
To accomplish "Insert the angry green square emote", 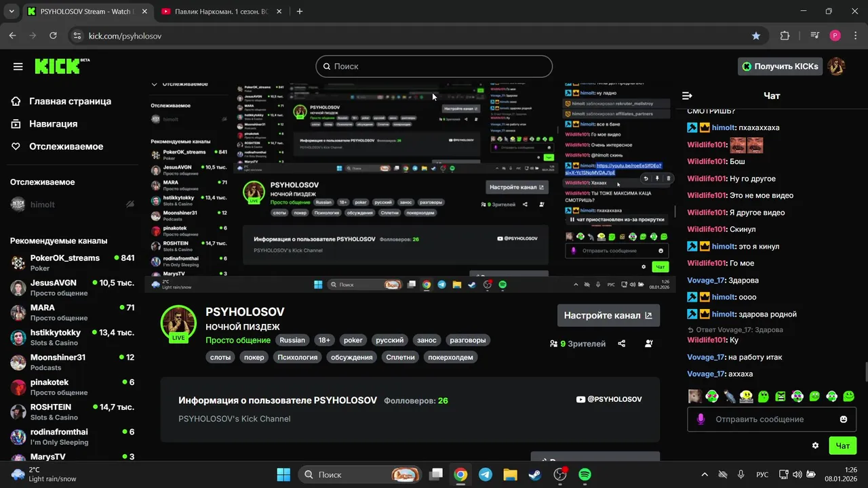I will [781, 396].
